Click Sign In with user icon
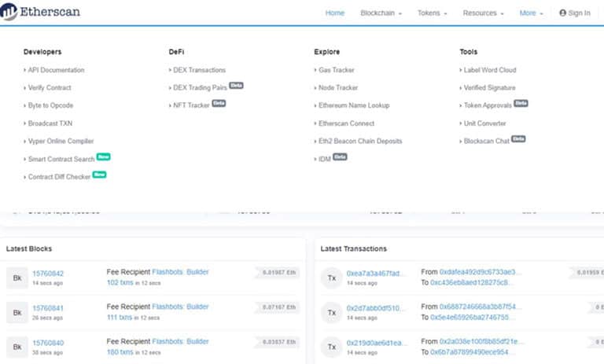Viewport: 604px width, 364px height. pos(575,13)
